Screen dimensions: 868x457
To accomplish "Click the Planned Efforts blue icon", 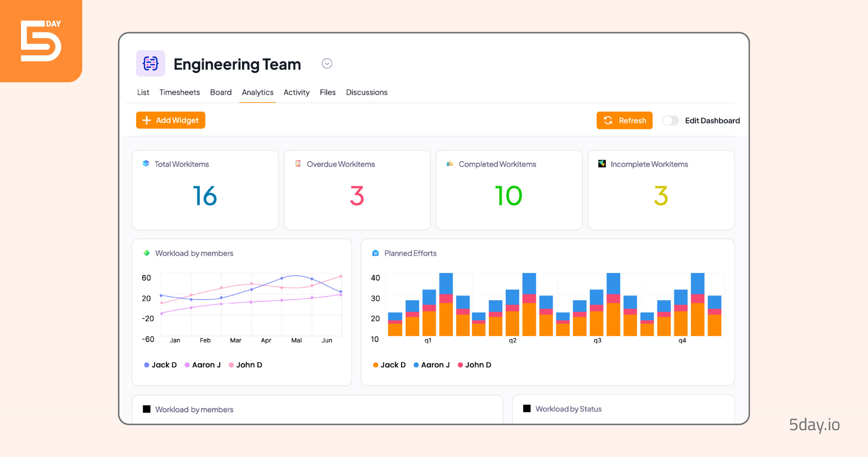I will pyautogui.click(x=375, y=253).
